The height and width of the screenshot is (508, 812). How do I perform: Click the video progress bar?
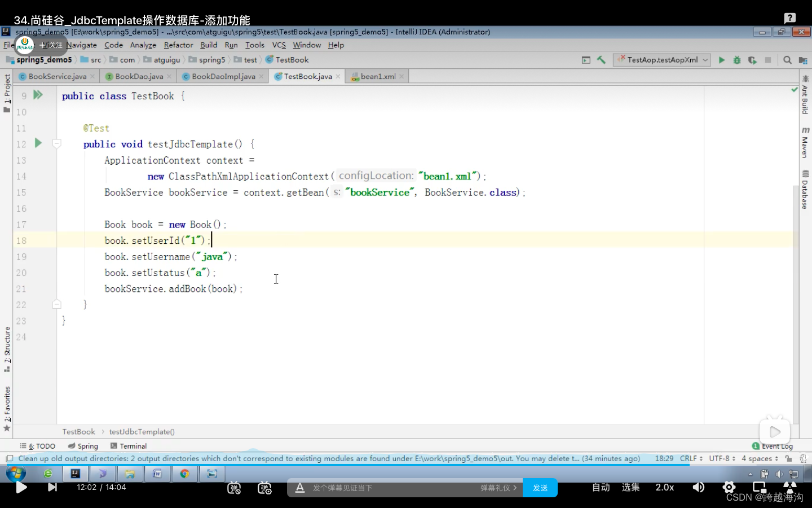pyautogui.click(x=406, y=465)
